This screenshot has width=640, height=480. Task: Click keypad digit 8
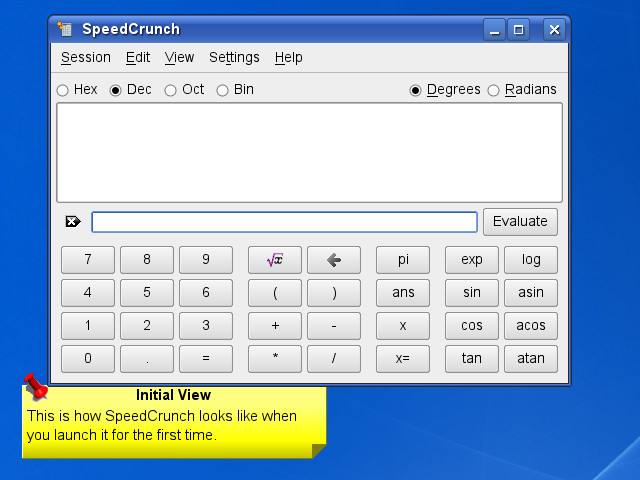click(x=147, y=260)
